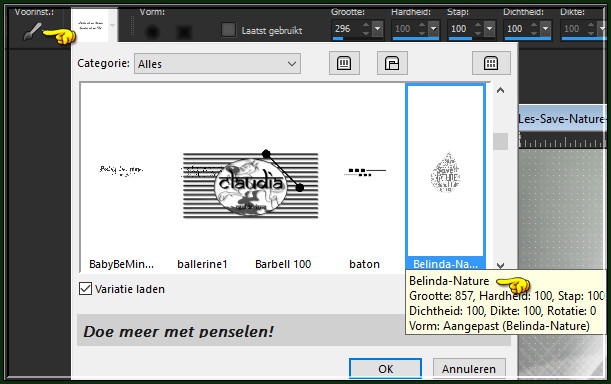Screen dimensions: 611x384
Task: Click the brush list scroll up arrow
Action: pos(500,90)
